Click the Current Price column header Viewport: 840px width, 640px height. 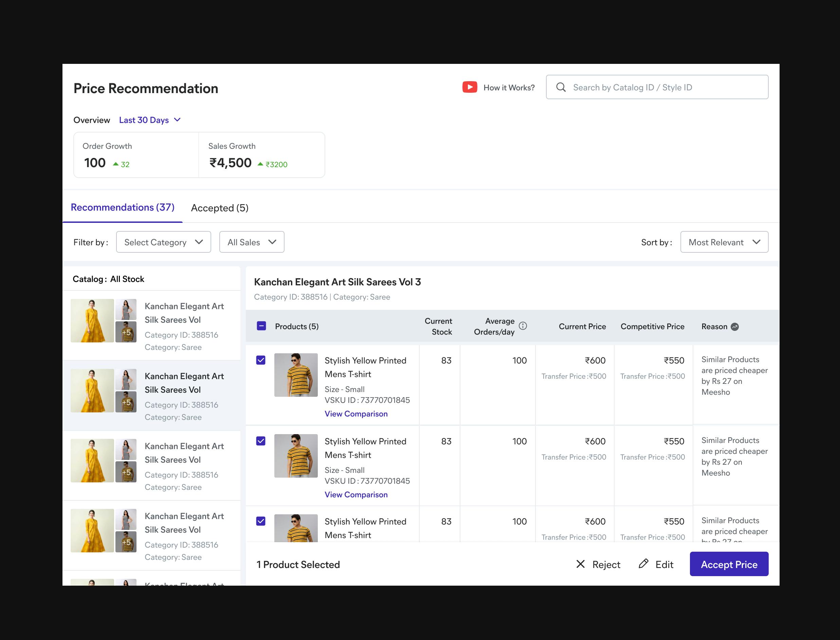582,326
